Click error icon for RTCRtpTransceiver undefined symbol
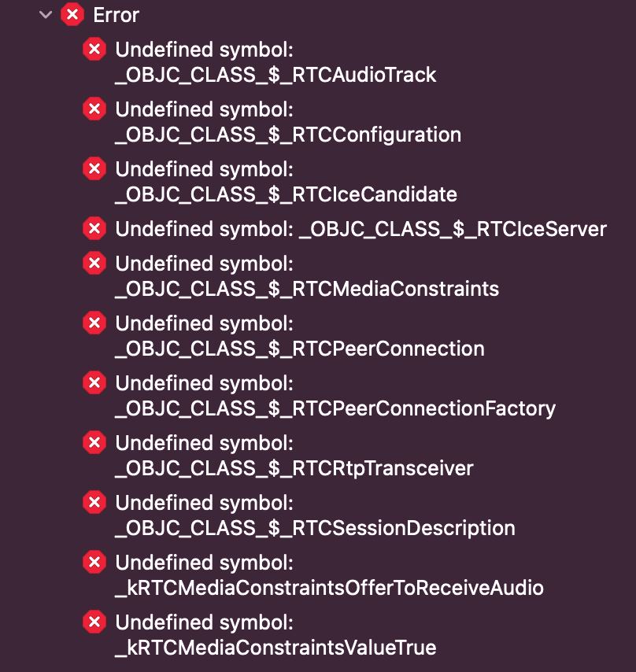This screenshot has width=636, height=672. pyautogui.click(x=94, y=443)
